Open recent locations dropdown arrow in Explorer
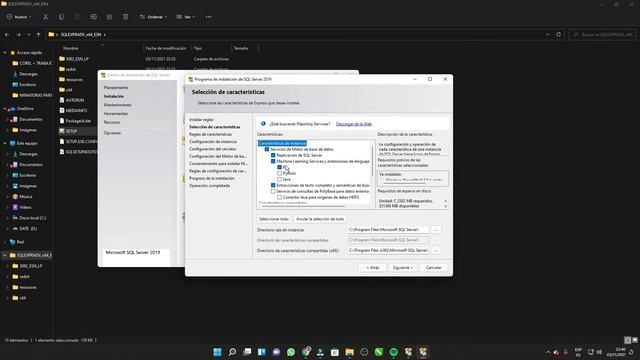Screen dimensions: 640x360 point(29,35)
